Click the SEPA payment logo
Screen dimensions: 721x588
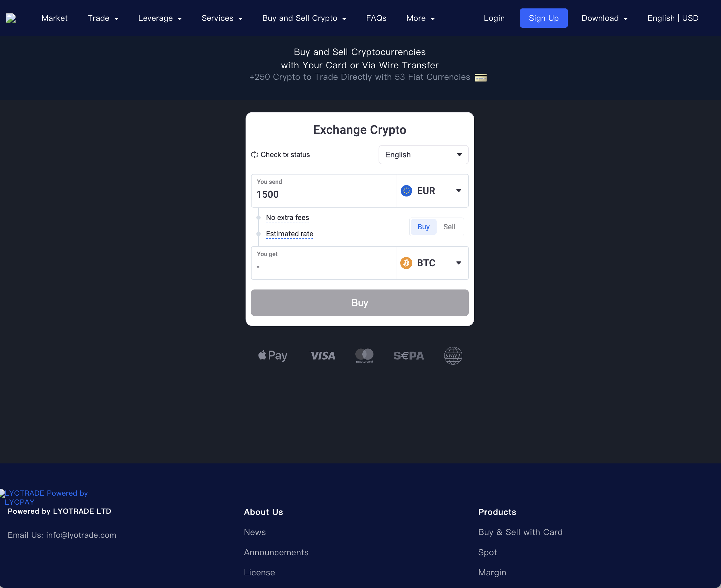(x=408, y=356)
